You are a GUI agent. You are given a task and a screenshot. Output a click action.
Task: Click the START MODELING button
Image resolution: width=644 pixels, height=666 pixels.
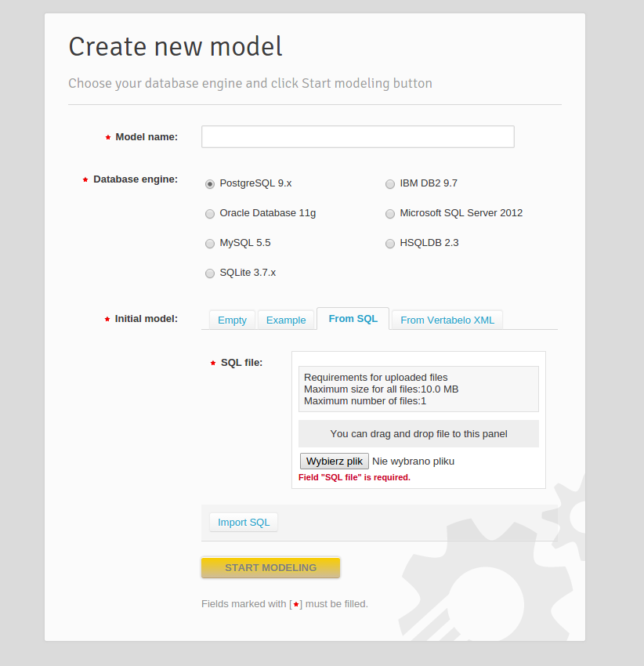click(x=270, y=567)
